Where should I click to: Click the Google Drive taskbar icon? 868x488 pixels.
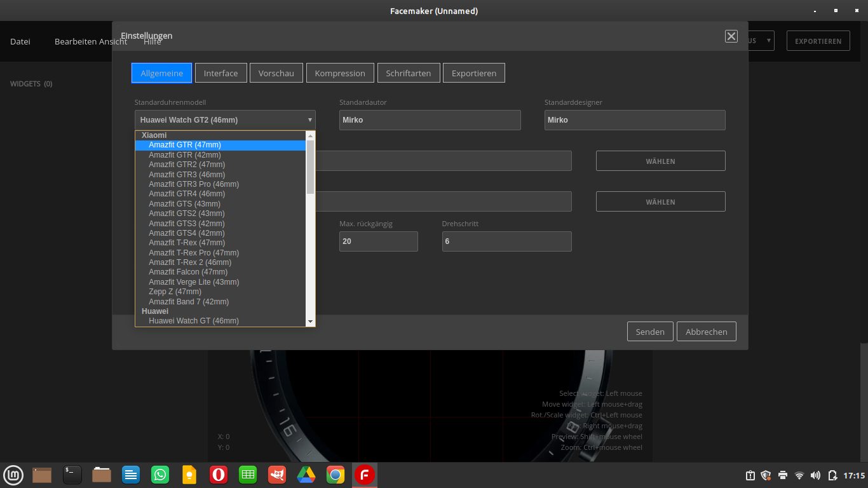pos(306,475)
